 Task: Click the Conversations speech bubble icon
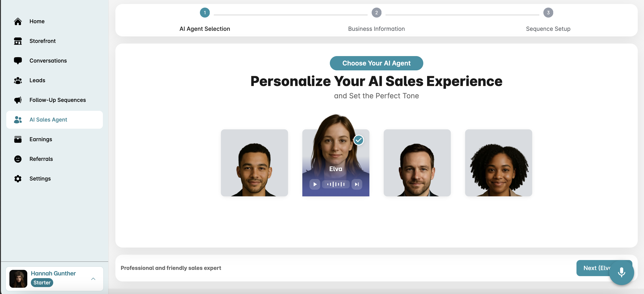pyautogui.click(x=18, y=61)
